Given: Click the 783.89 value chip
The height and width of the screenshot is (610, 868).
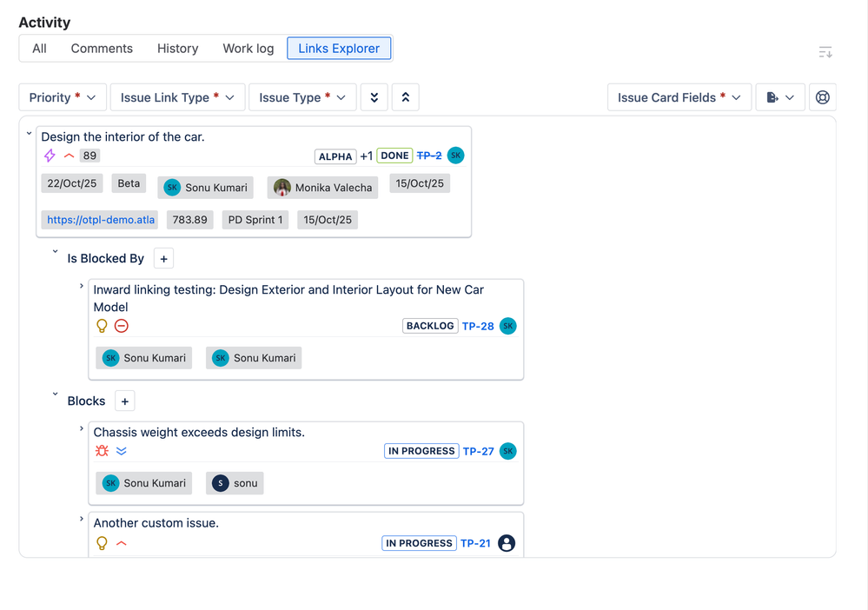Looking at the screenshot, I should 190,220.
